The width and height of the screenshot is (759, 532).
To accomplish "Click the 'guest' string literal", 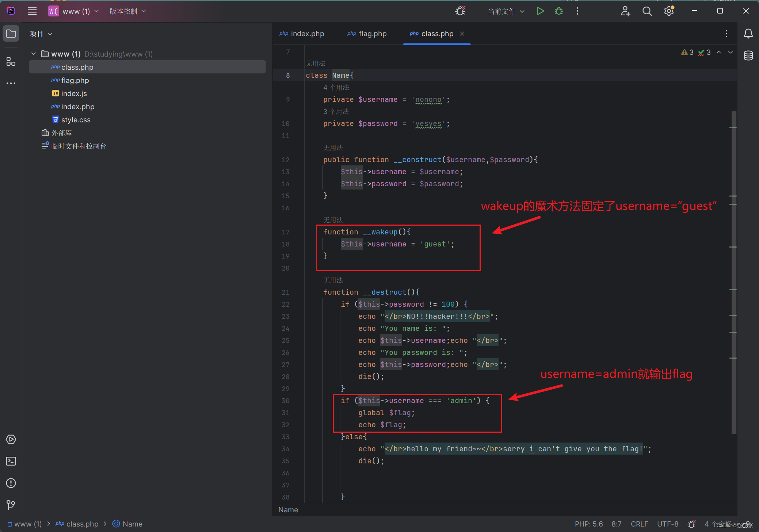I will tap(435, 244).
